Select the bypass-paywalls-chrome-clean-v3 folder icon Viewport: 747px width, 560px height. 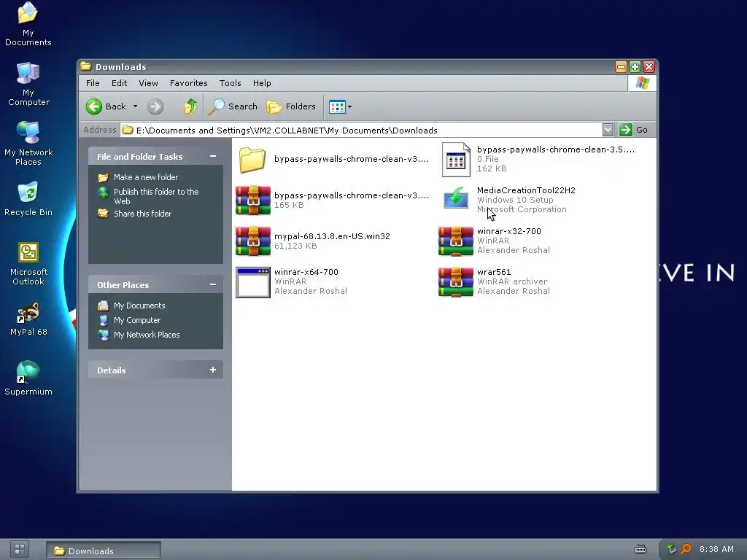point(252,159)
